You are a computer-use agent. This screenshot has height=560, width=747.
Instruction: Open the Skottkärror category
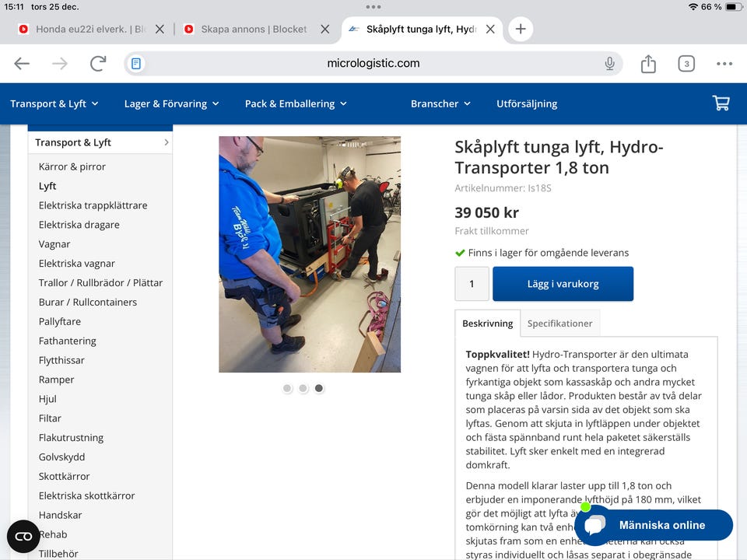(64, 476)
